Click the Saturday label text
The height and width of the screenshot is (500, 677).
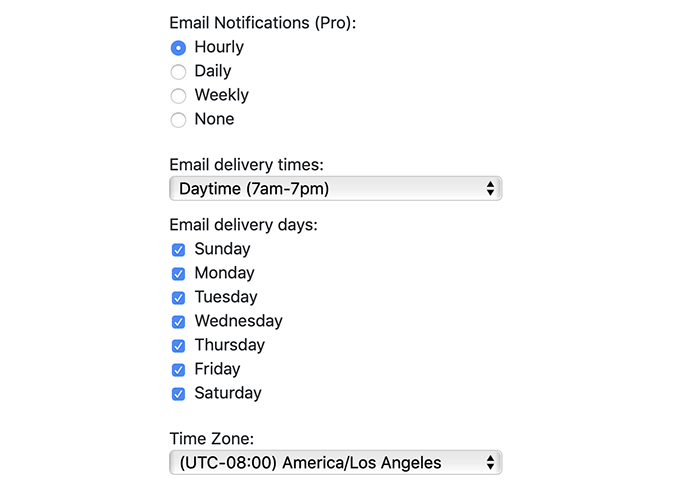(x=228, y=393)
